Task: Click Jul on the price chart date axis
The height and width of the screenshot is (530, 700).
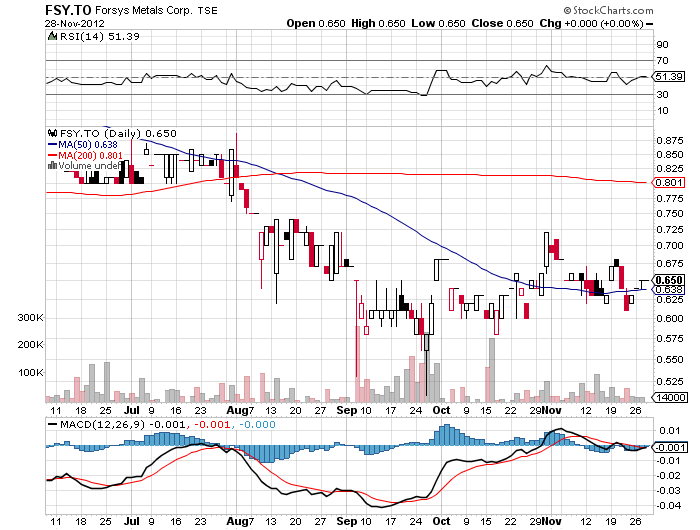Action: (x=132, y=410)
